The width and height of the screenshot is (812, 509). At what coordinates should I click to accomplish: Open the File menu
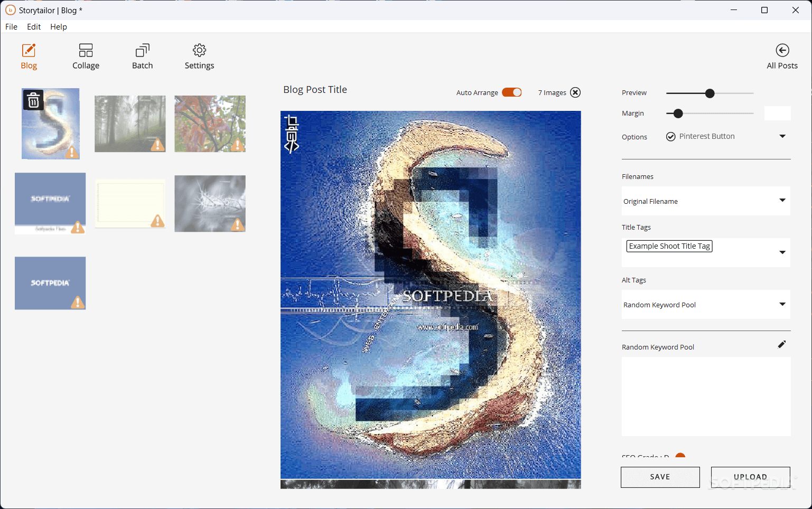[11, 26]
